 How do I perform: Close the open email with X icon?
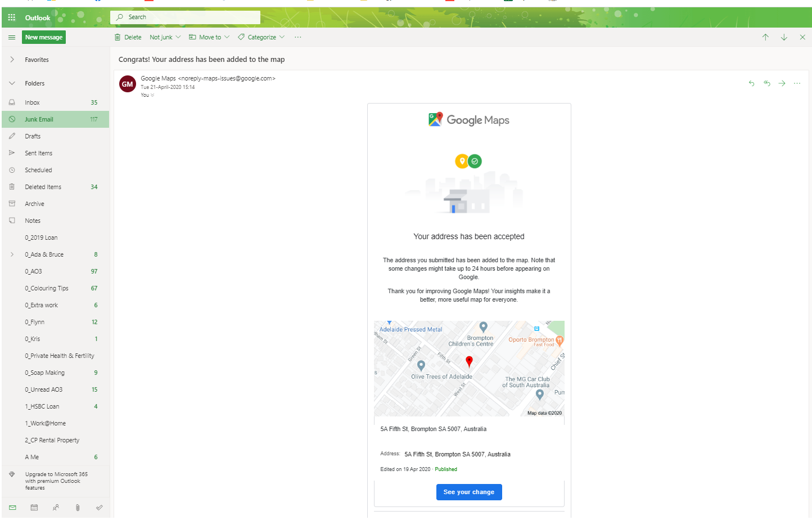802,37
